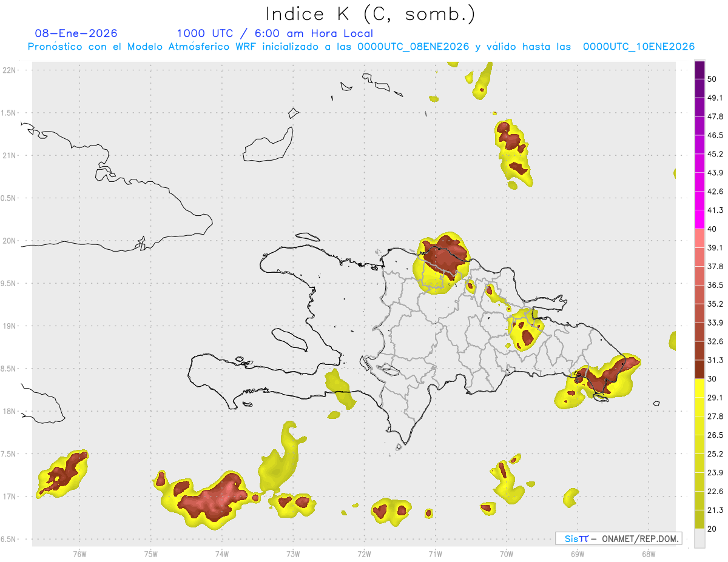This screenshot has height=562, width=728.
Task: Click the colorbar value "39.1"
Action: pos(715,248)
